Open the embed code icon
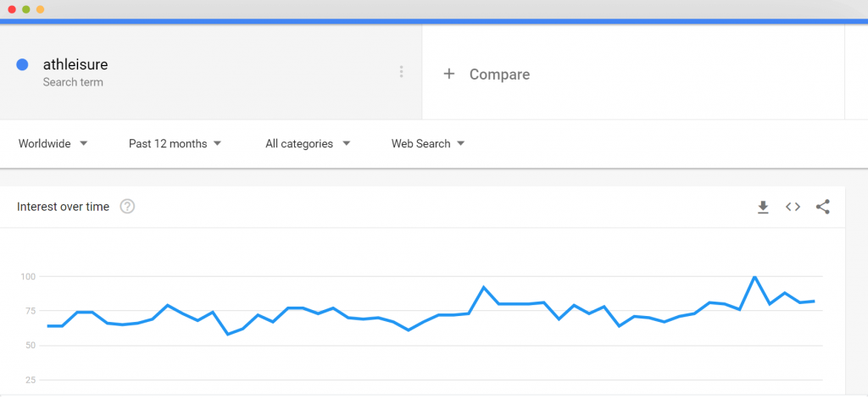868x399 pixels. coord(793,207)
